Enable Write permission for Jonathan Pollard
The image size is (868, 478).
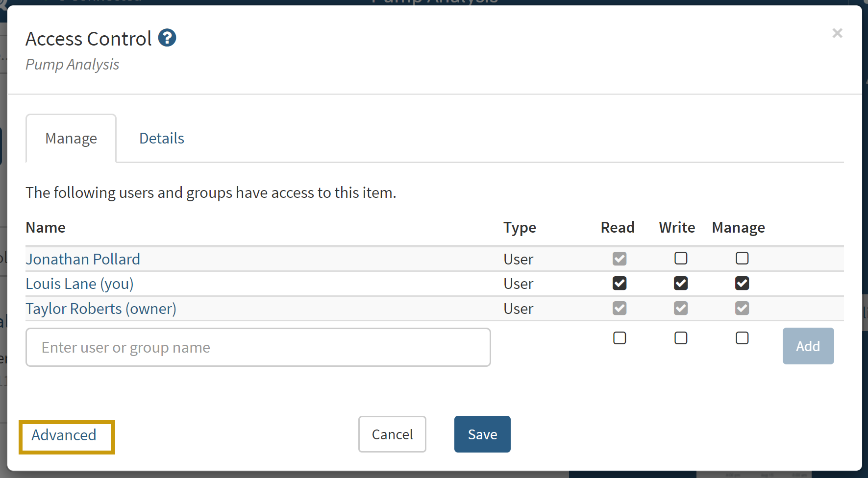pyautogui.click(x=681, y=258)
